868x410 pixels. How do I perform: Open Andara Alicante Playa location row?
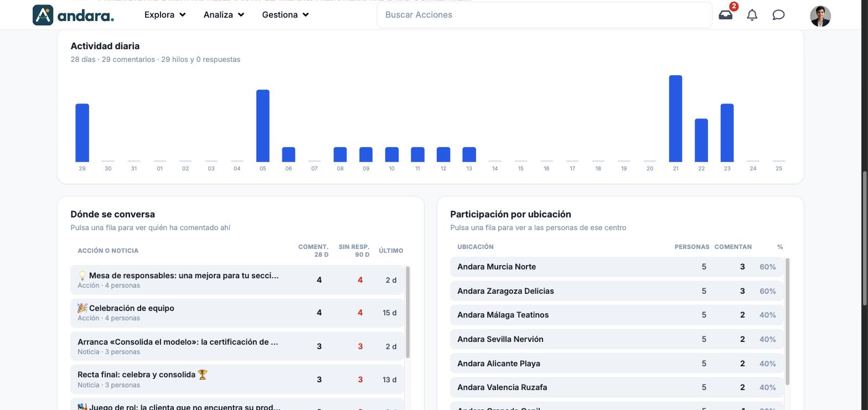pos(617,364)
